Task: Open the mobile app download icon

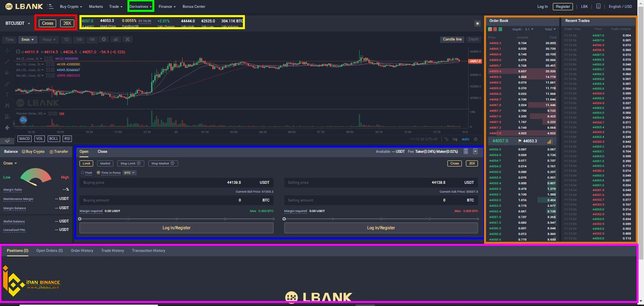Action: [x=598, y=6]
